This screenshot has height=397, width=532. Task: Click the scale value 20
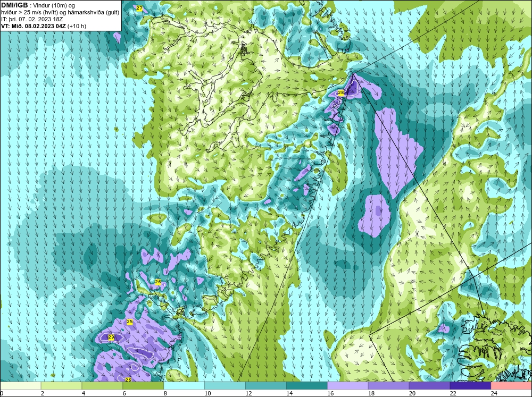click(412, 393)
